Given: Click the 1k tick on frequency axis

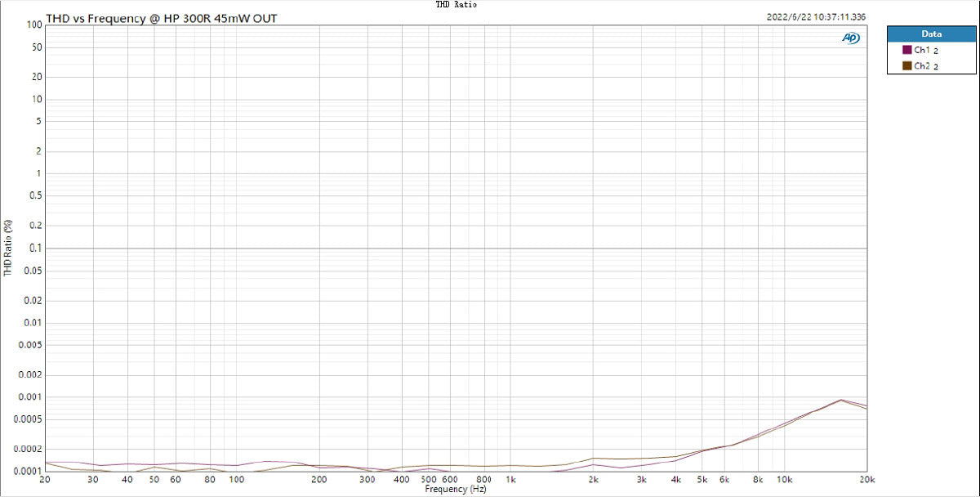Looking at the screenshot, I should [510, 480].
